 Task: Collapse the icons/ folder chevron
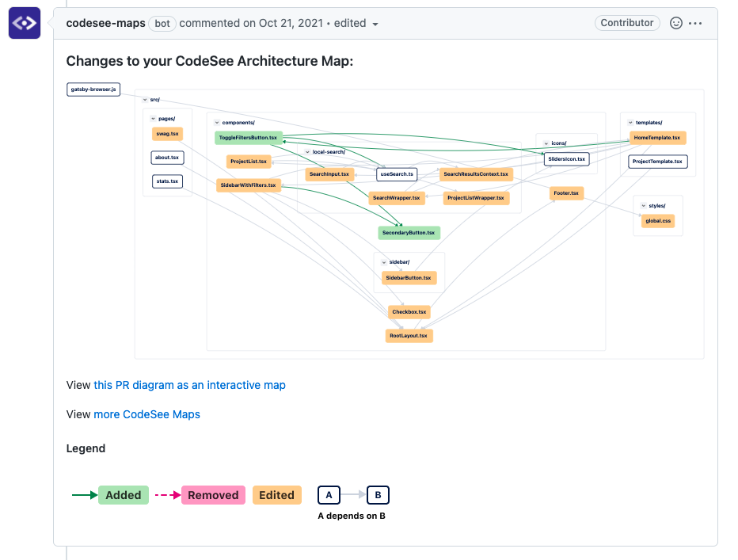pyautogui.click(x=546, y=143)
